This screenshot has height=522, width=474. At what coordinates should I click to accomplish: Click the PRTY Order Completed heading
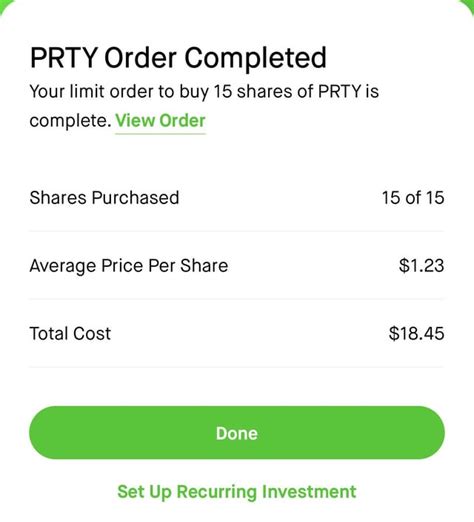click(178, 58)
